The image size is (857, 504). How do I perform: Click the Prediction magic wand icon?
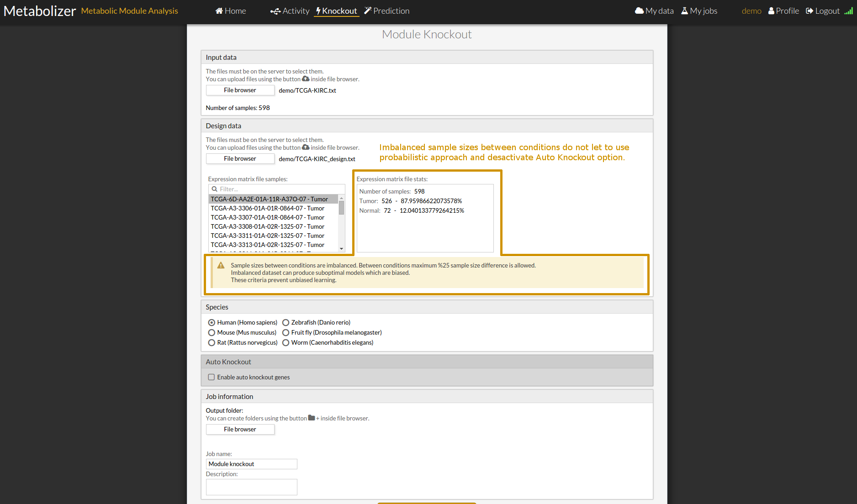(368, 11)
